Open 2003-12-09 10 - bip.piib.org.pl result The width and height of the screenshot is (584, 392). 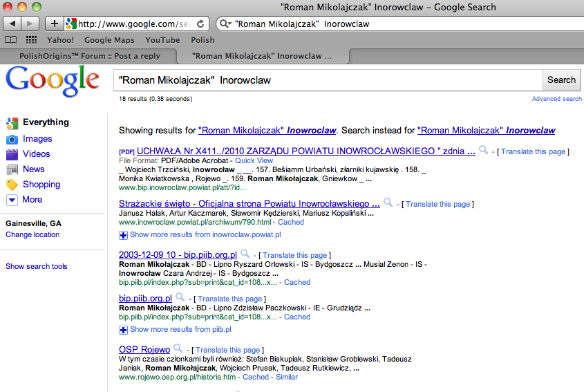point(178,255)
